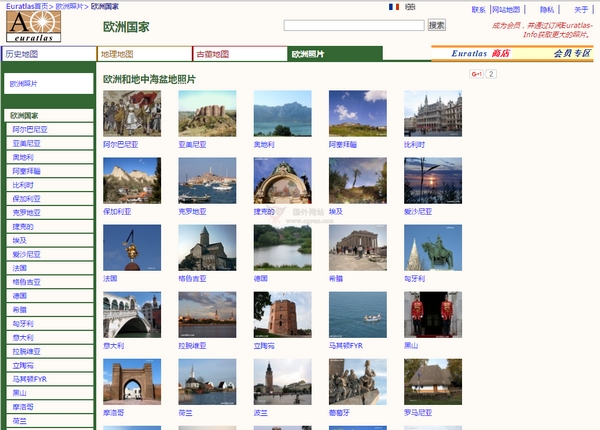This screenshot has height=430, width=600.
Task: Open the Albania dancers photo thumbnail
Action: pyautogui.click(x=132, y=113)
